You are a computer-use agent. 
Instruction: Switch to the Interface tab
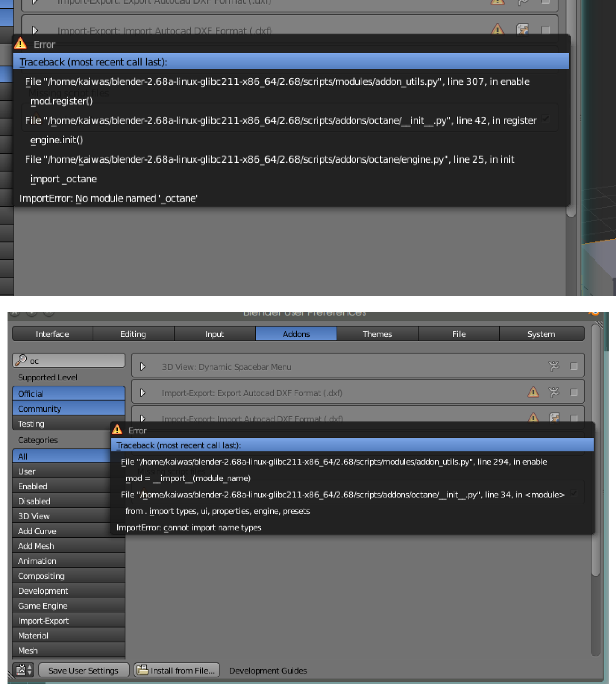point(53,334)
